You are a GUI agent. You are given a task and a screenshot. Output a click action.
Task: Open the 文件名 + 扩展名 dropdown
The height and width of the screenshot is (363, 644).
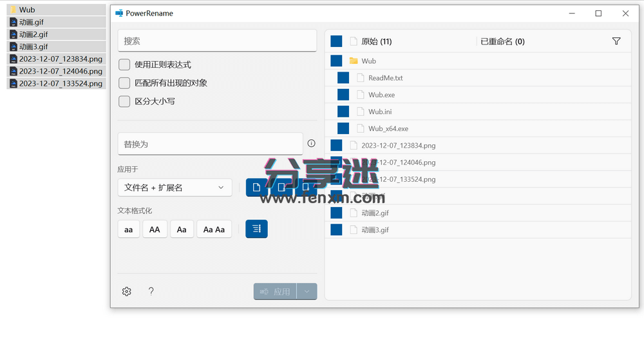(174, 188)
